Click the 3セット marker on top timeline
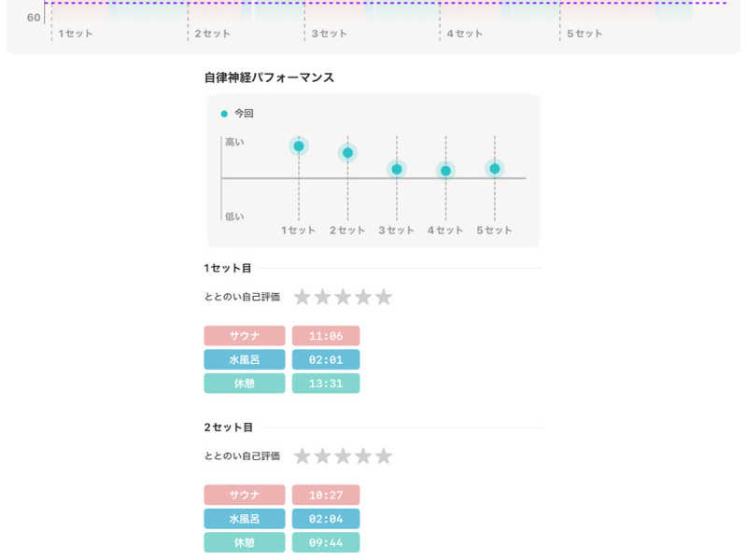747x560 pixels. 329,34
